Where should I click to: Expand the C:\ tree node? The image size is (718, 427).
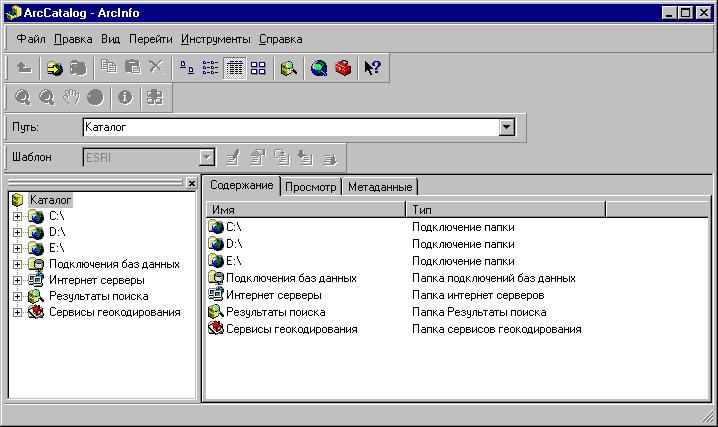click(x=17, y=216)
